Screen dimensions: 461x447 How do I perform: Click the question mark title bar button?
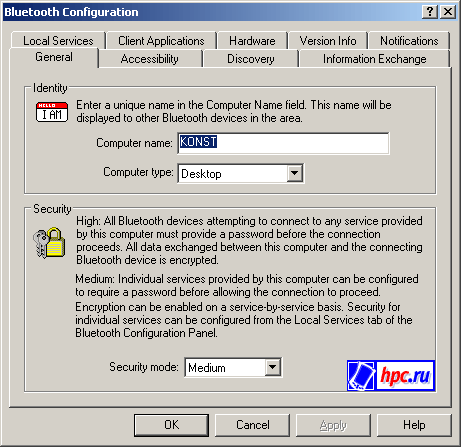(430, 12)
